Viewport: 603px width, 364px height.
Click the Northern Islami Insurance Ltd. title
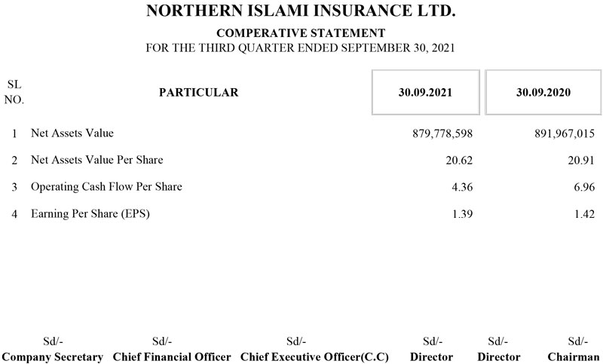point(301,12)
